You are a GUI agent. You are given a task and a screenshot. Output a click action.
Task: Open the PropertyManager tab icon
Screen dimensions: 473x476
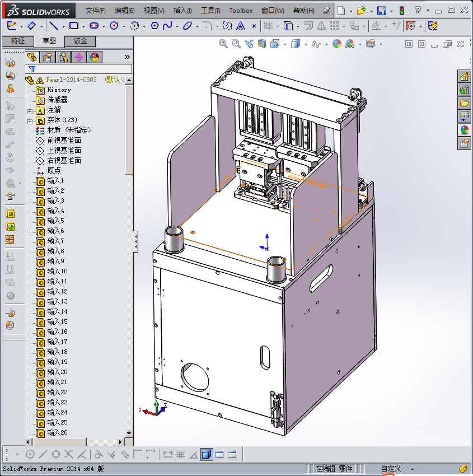(x=48, y=57)
